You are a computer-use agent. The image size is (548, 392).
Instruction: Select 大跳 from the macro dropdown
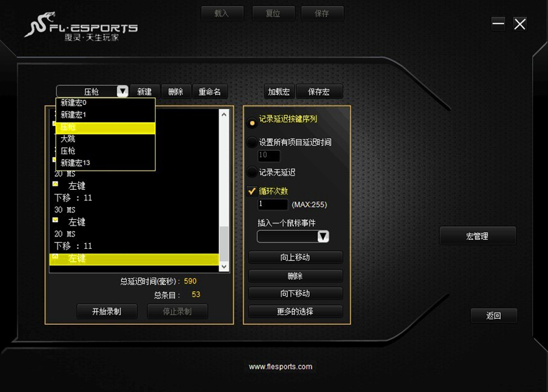(105, 139)
